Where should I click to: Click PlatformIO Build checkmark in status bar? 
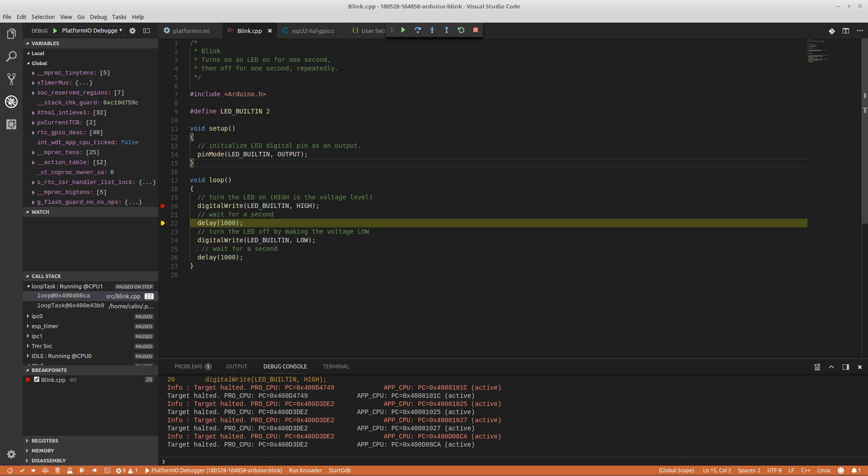[22, 471]
